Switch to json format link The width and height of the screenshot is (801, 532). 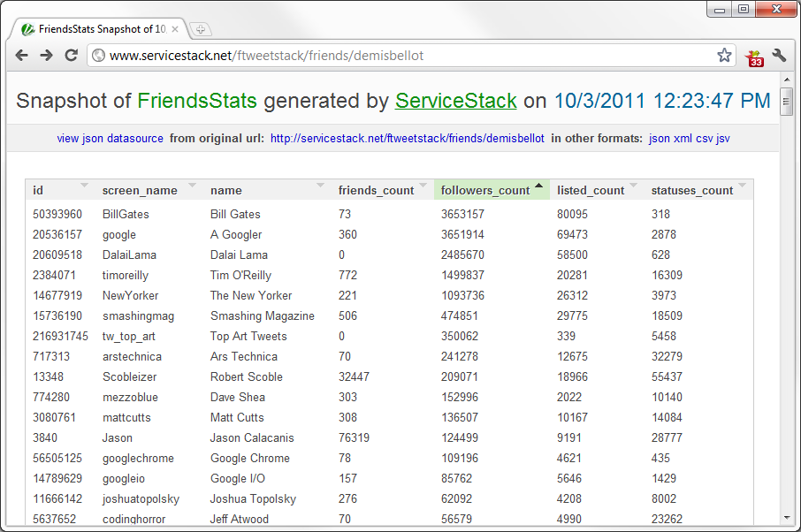660,139
